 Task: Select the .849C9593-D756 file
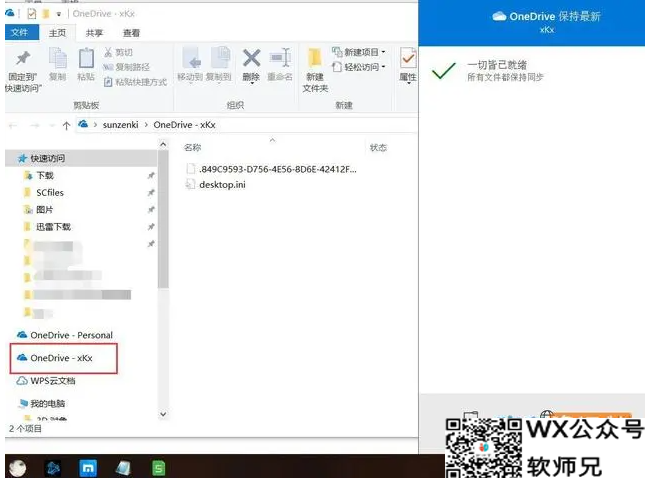(271, 169)
